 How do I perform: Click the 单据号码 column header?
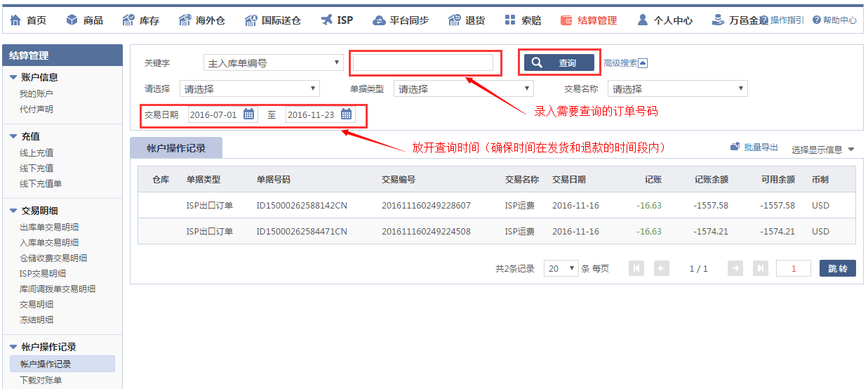click(274, 180)
